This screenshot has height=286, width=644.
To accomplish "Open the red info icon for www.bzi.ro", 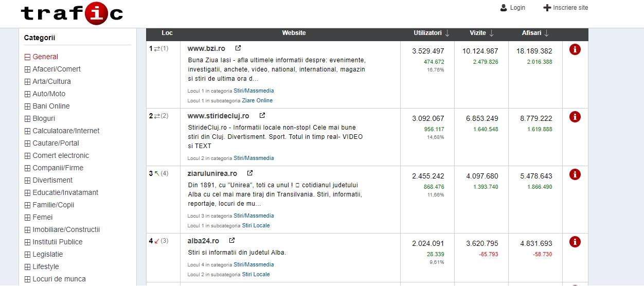I will tap(575, 50).
